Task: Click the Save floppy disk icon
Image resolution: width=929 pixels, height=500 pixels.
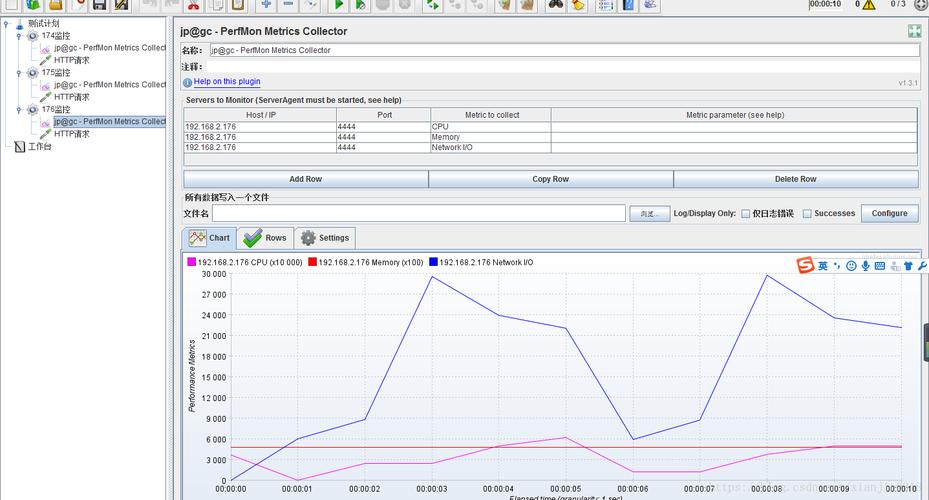Action: tap(100, 5)
